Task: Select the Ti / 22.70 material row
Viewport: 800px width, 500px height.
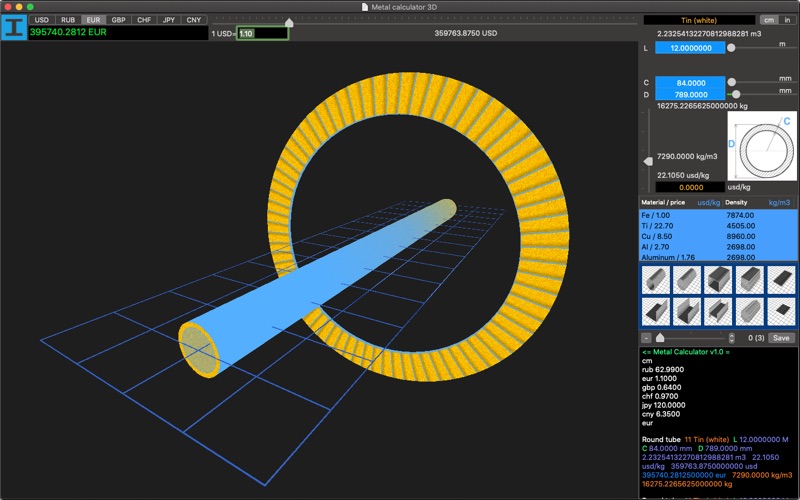Action: tap(717, 226)
